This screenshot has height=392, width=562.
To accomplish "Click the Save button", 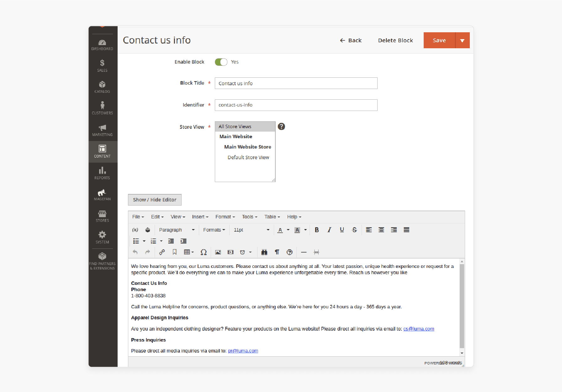I will click(x=439, y=40).
